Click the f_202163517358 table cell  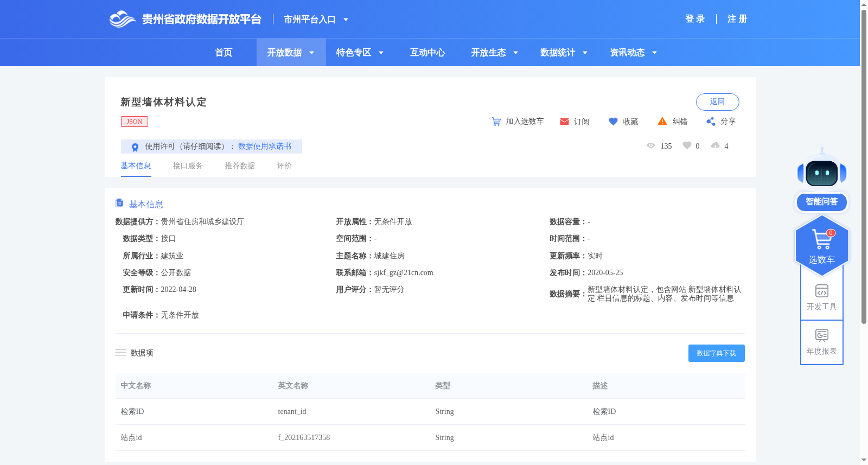coord(304,438)
